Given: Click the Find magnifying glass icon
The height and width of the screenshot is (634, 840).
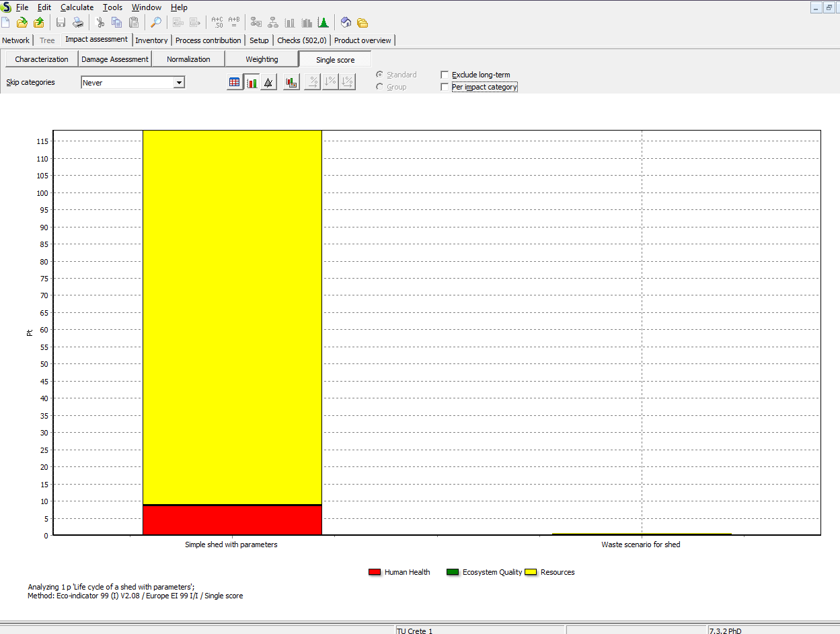Looking at the screenshot, I should tap(155, 22).
